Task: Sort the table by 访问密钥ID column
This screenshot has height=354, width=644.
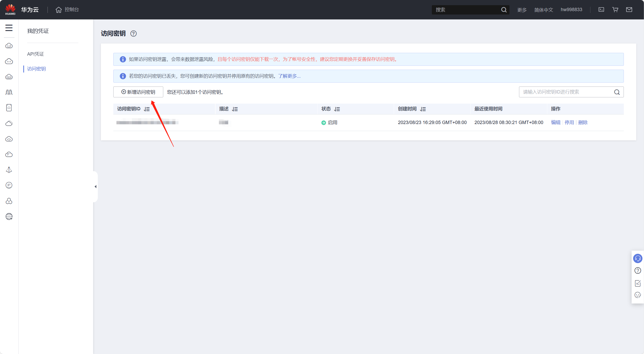Action: click(x=147, y=109)
